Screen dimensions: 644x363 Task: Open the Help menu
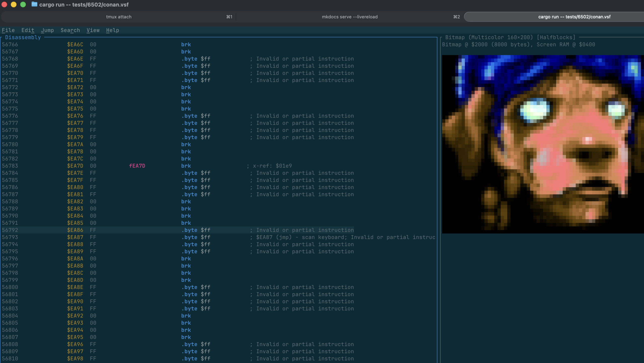[x=112, y=30]
